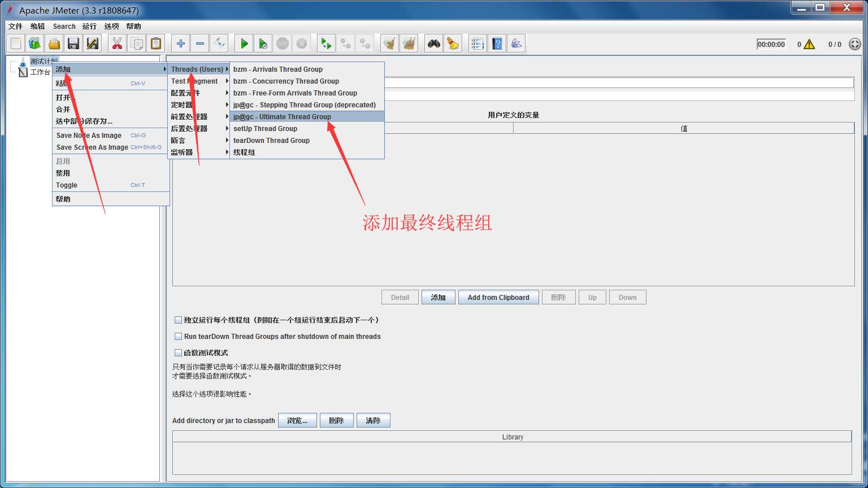Choose jp@gc - Ultimate Thread Group
This screenshot has height=488, width=868.
(x=307, y=117)
